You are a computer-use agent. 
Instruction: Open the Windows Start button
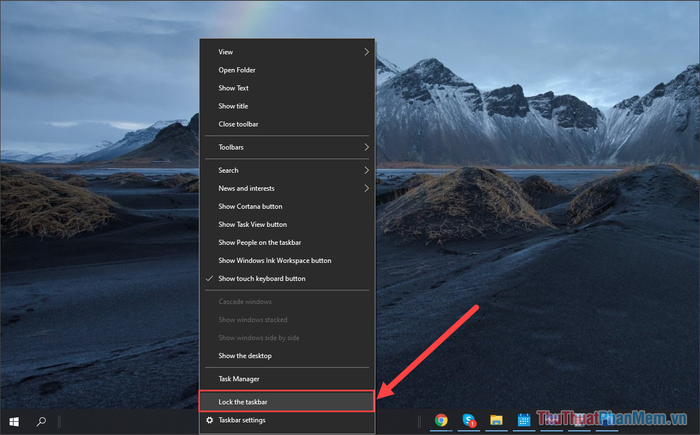pos(14,421)
